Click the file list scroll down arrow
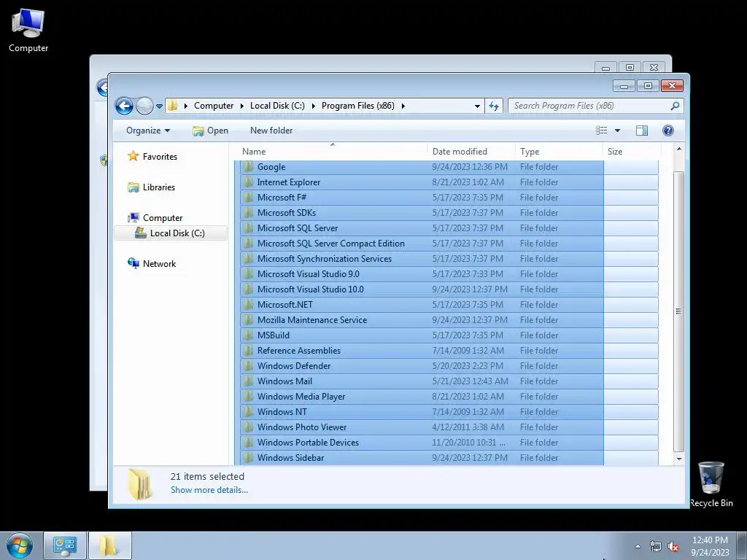Image resolution: width=747 pixels, height=560 pixels. [x=679, y=459]
